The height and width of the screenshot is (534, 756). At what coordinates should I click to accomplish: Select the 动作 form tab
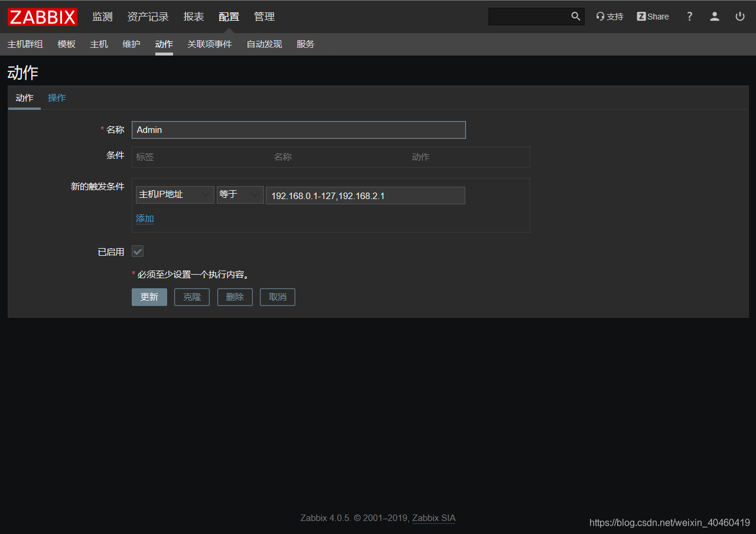[x=25, y=98]
